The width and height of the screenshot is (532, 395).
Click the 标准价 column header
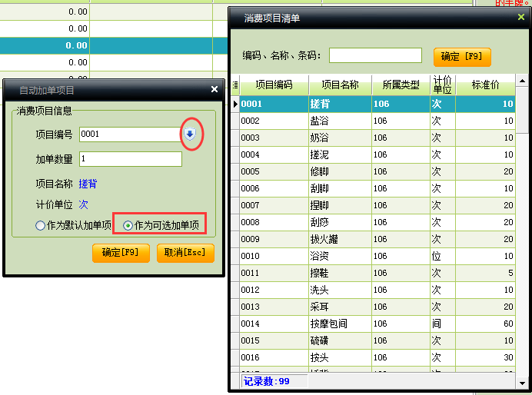pyautogui.click(x=484, y=85)
